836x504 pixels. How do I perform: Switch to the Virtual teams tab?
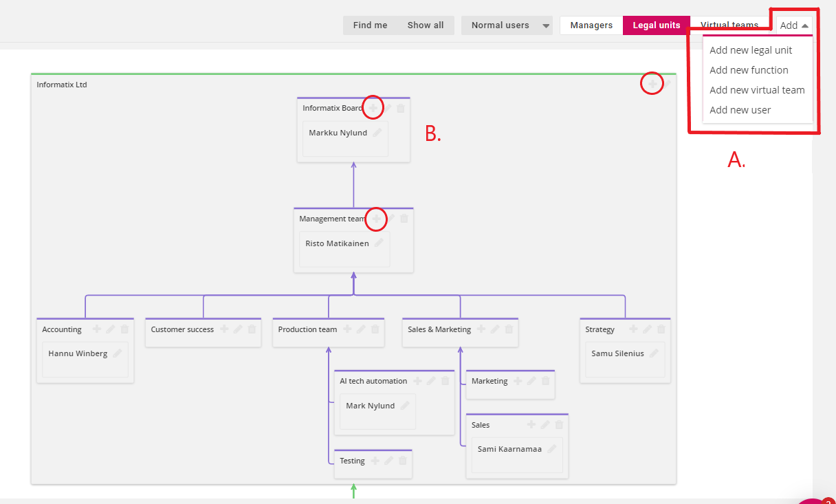click(x=729, y=25)
